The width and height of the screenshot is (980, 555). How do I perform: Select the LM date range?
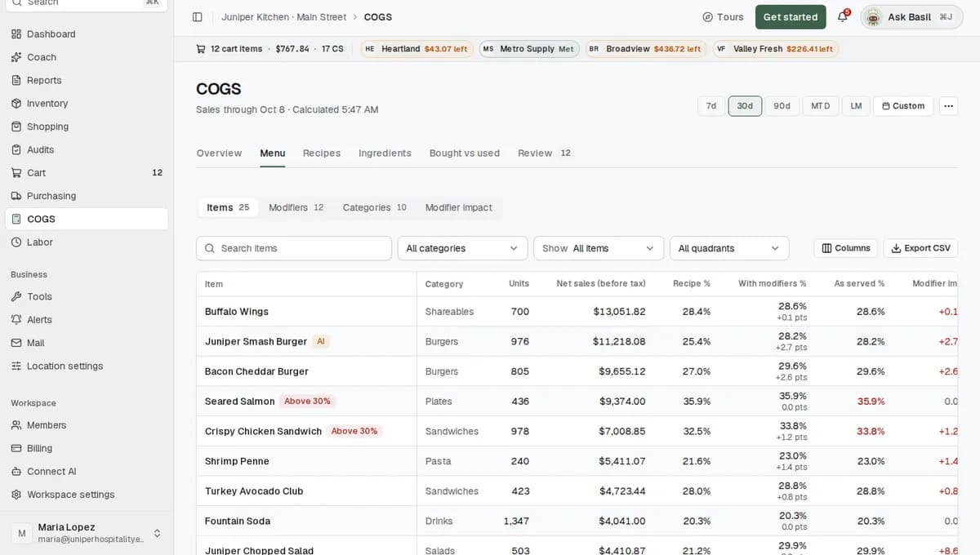point(856,106)
